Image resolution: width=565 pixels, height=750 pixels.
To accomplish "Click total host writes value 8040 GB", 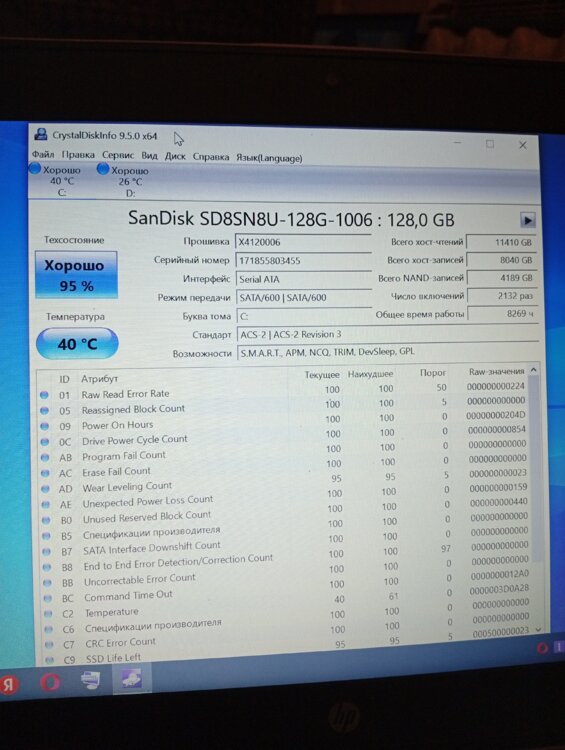I will click(501, 260).
